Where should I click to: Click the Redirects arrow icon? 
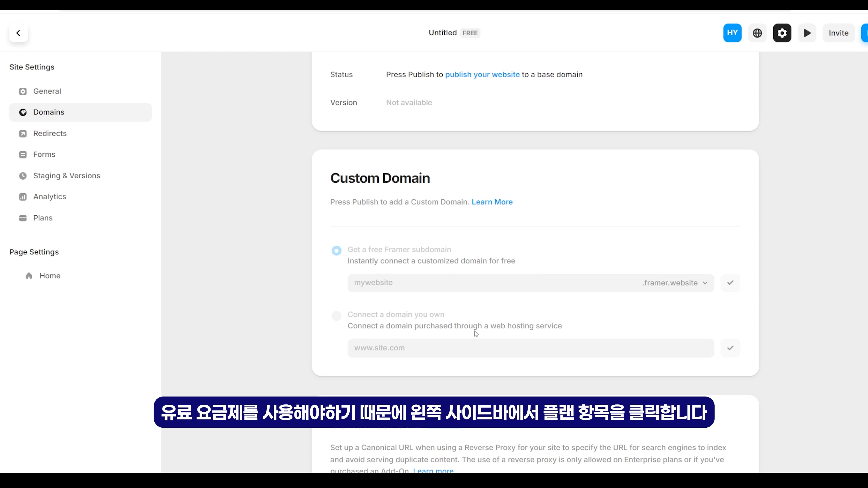tap(23, 134)
